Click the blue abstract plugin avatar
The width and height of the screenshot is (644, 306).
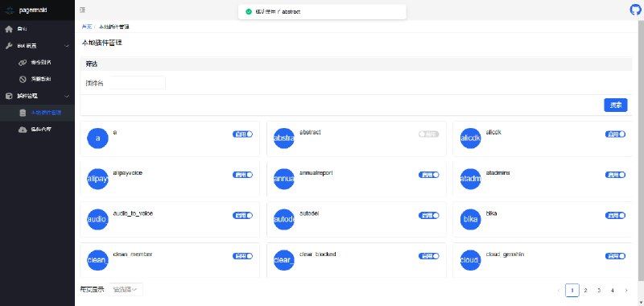coord(284,139)
